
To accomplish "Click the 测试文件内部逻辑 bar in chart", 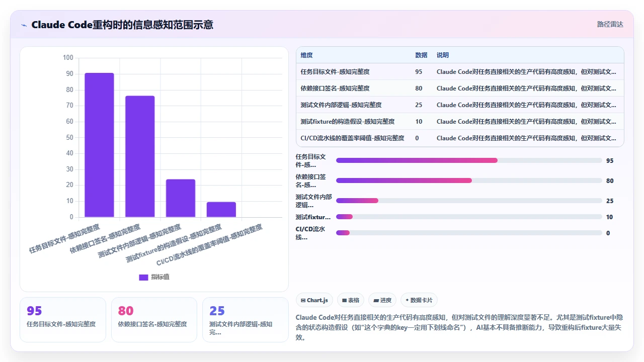I will click(x=181, y=198).
